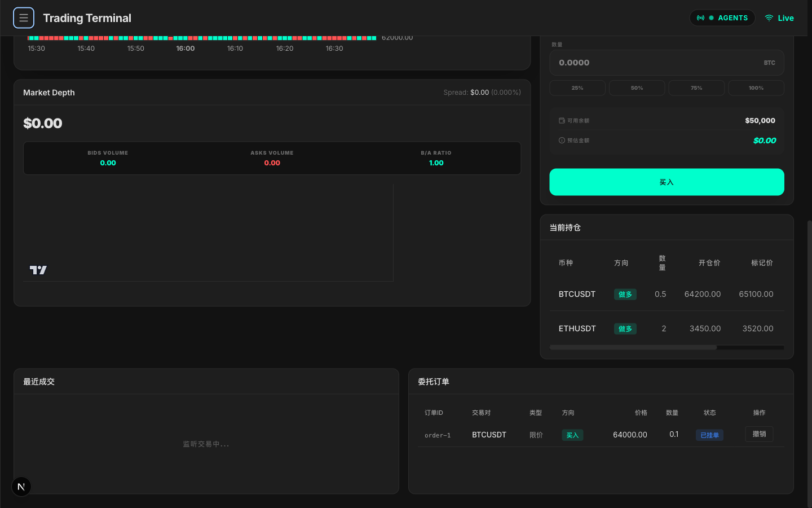Image resolution: width=812 pixels, height=508 pixels.
Task: Click the TradingView logo in the depth chart
Action: click(x=38, y=270)
